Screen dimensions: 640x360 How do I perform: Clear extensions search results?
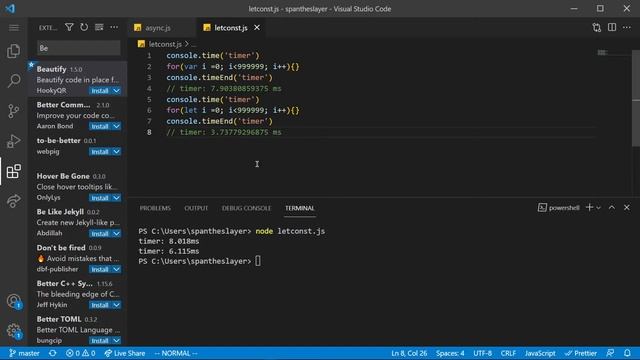pyautogui.click(x=99, y=27)
